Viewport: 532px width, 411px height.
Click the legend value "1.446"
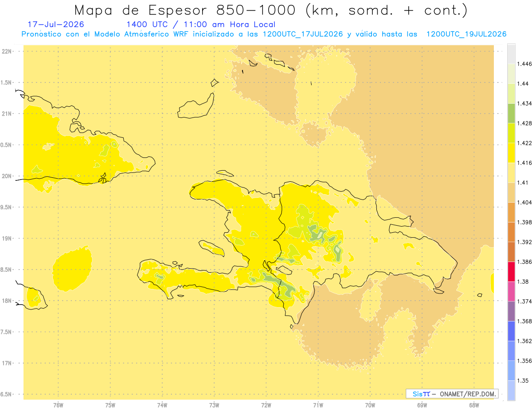(x=525, y=64)
